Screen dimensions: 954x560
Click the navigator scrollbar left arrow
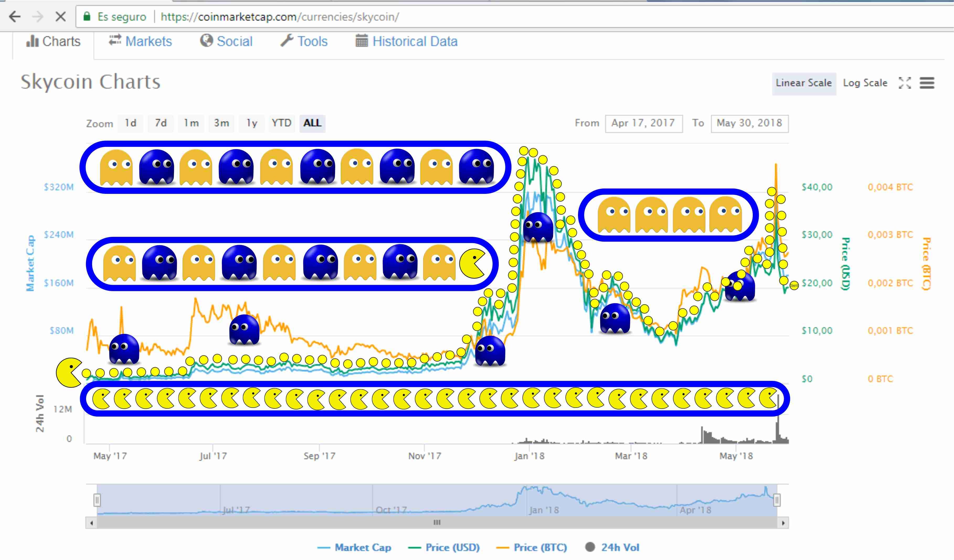(x=91, y=523)
